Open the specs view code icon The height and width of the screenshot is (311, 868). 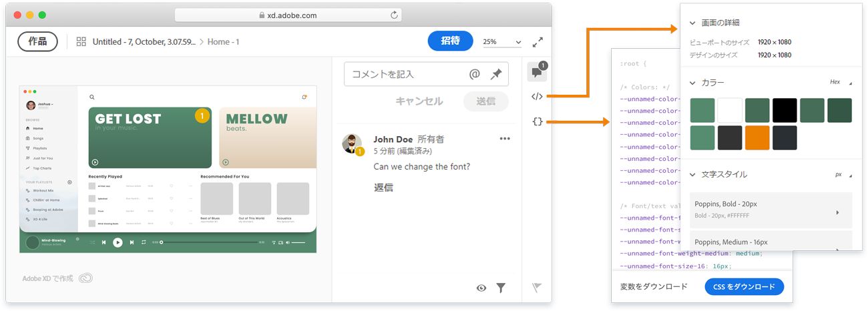click(537, 97)
